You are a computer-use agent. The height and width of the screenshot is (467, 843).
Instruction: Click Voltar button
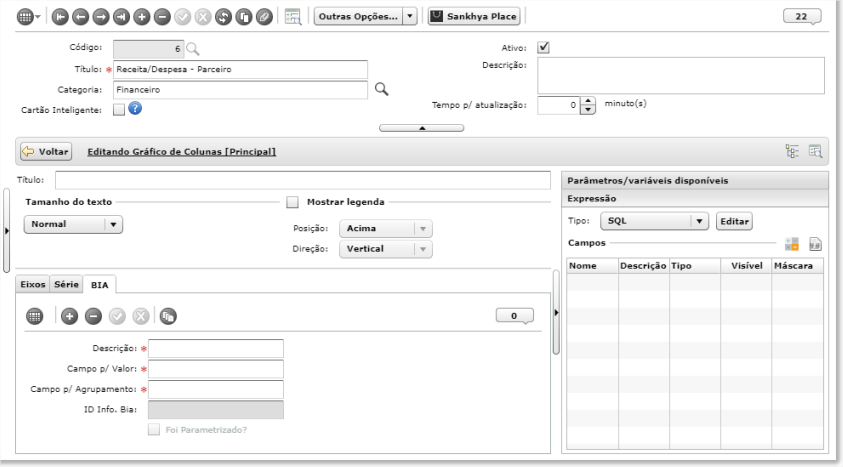46,152
